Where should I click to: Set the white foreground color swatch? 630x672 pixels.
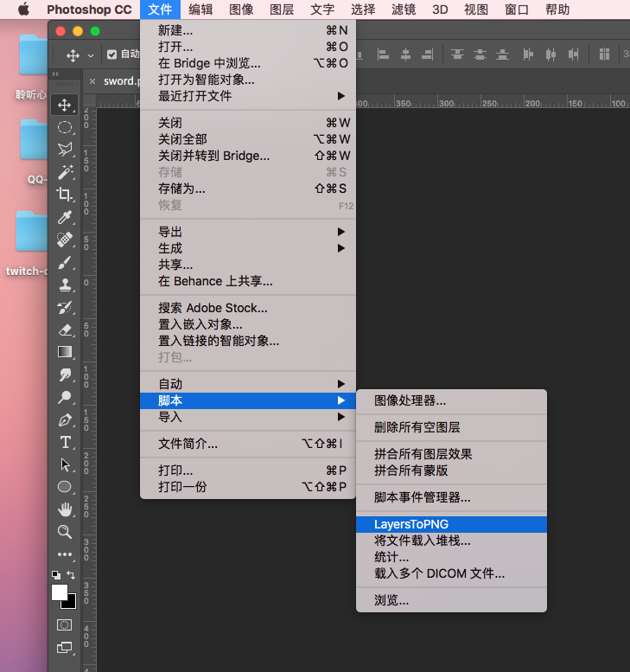click(59, 592)
